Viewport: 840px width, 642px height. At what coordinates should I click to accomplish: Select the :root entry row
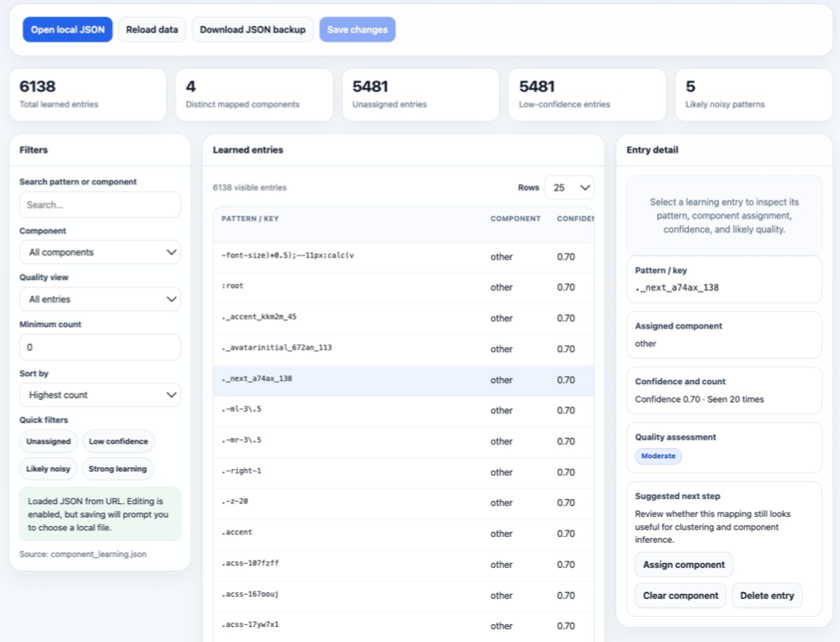(403, 287)
